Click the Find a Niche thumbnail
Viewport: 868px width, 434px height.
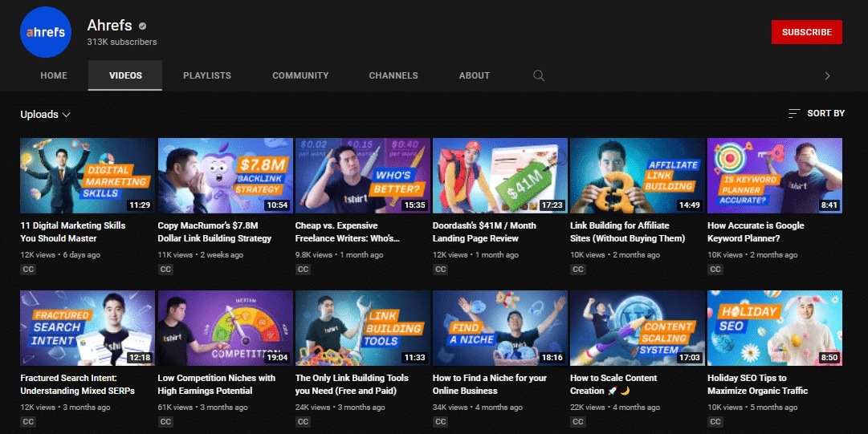click(500, 328)
